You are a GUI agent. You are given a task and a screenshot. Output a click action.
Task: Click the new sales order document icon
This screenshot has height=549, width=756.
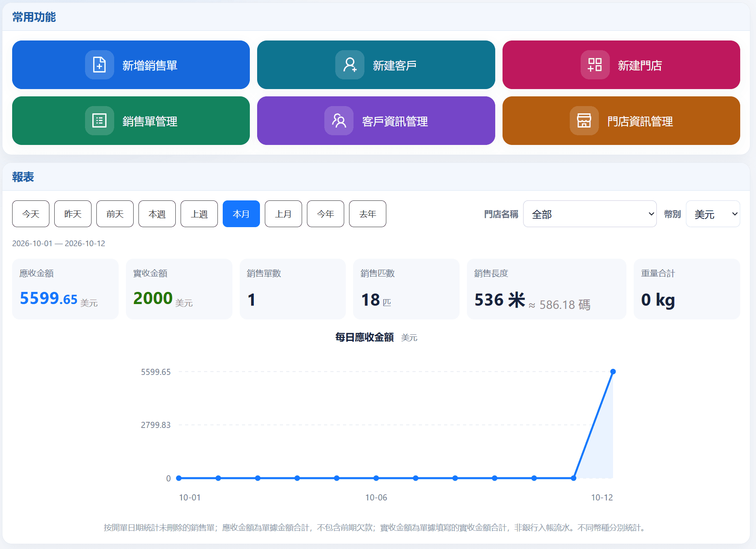[x=100, y=65]
